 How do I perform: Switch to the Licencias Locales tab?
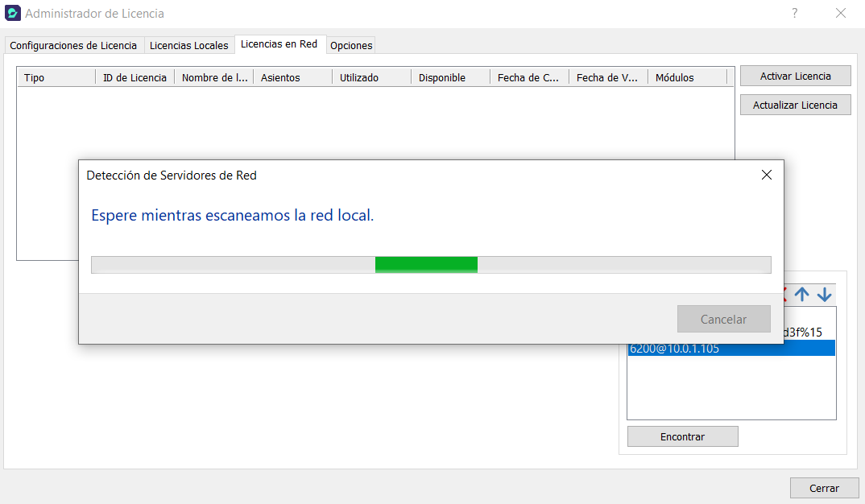pyautogui.click(x=188, y=46)
